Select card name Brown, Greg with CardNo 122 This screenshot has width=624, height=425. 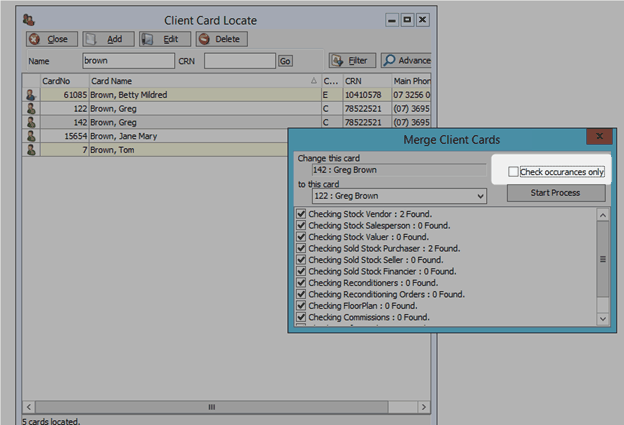[x=205, y=109]
